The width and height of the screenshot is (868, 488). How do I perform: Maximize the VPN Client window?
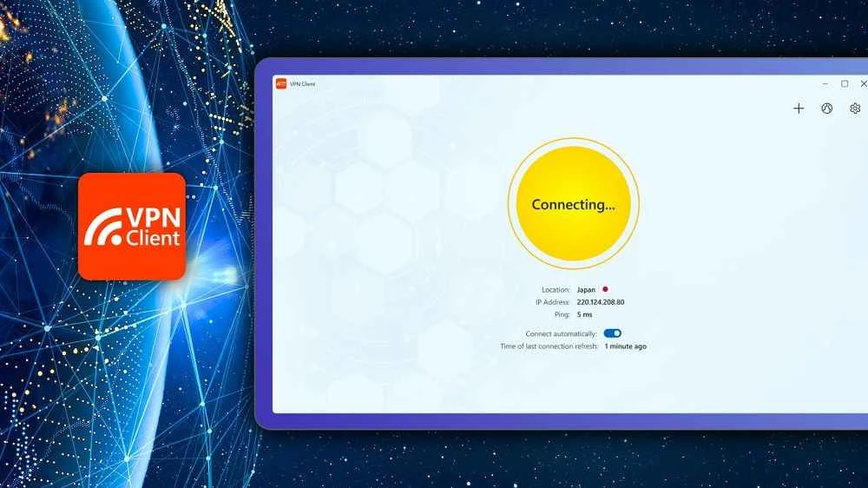[845, 83]
